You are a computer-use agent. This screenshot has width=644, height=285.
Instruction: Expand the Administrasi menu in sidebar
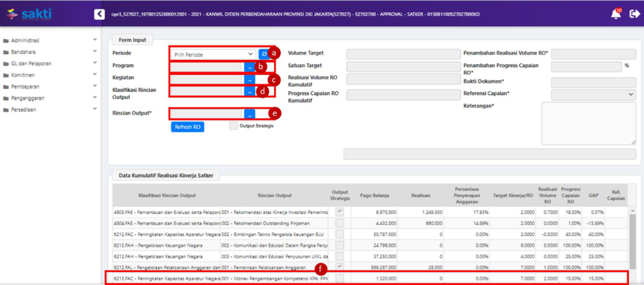[x=49, y=40]
